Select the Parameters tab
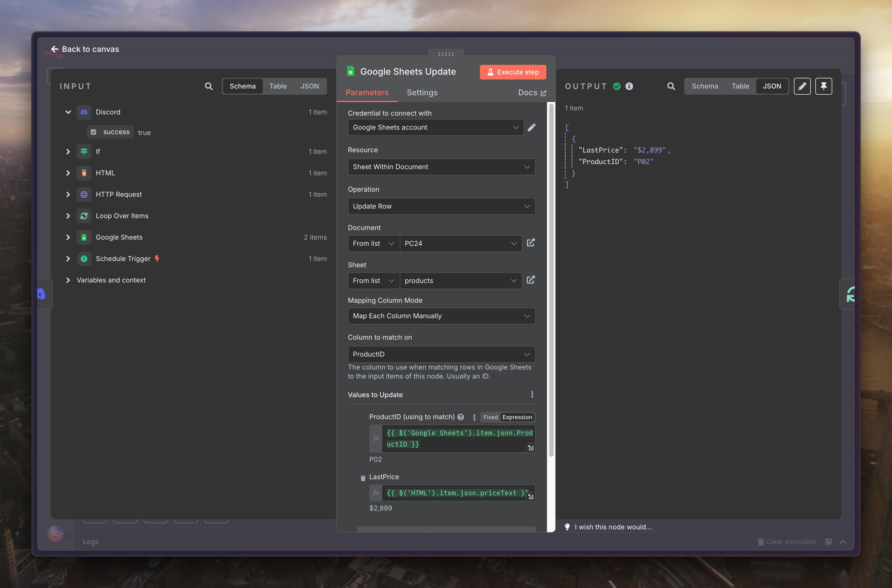The width and height of the screenshot is (892, 588). point(367,93)
